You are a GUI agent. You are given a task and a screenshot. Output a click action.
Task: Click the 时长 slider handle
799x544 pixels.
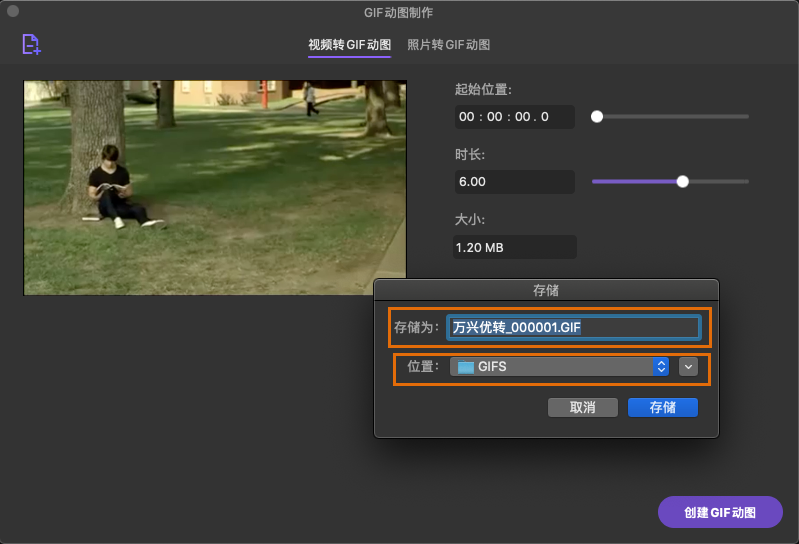(683, 181)
